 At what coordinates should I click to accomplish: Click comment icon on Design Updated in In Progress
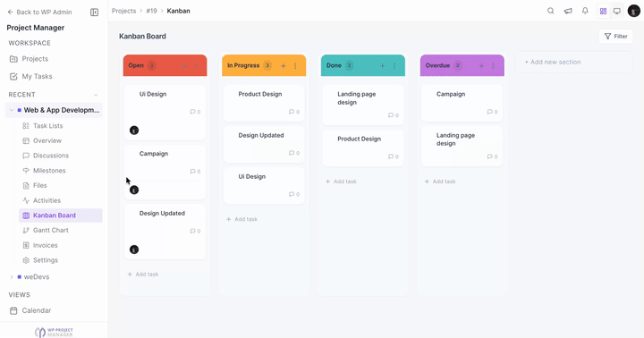point(292,153)
